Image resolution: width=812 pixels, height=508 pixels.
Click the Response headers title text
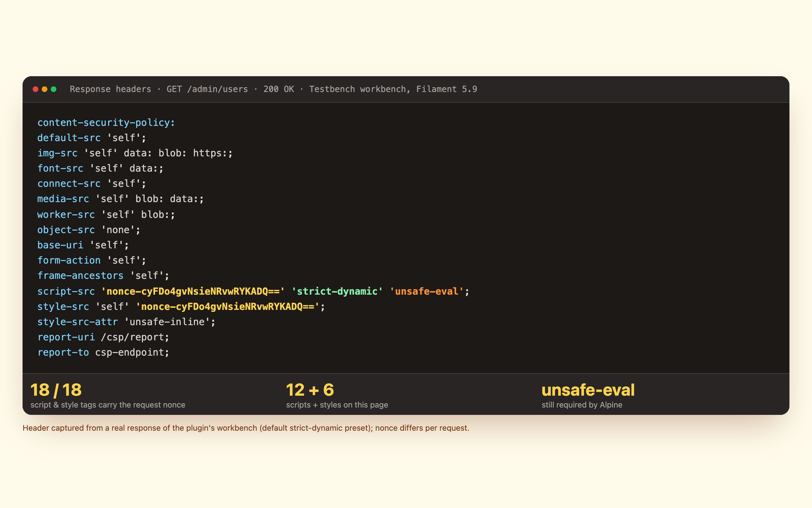pos(273,89)
